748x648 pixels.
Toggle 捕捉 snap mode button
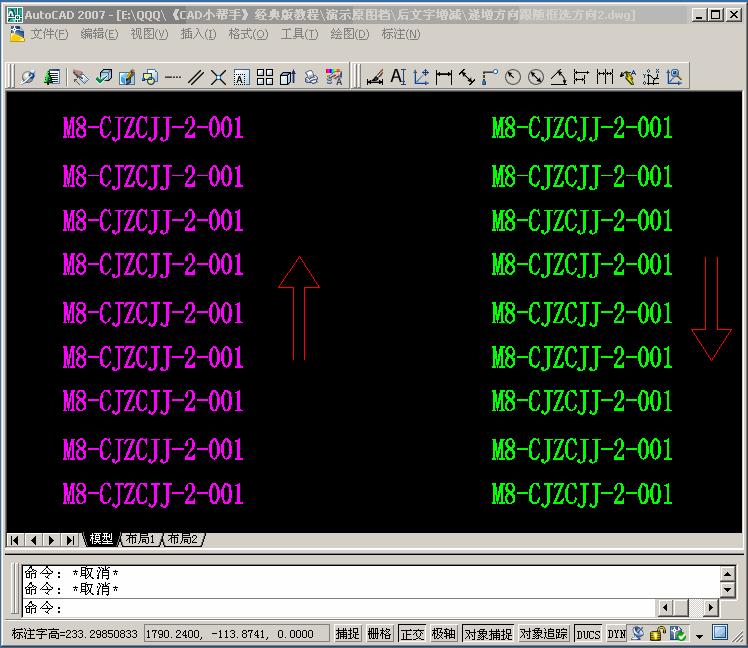pyautogui.click(x=347, y=634)
